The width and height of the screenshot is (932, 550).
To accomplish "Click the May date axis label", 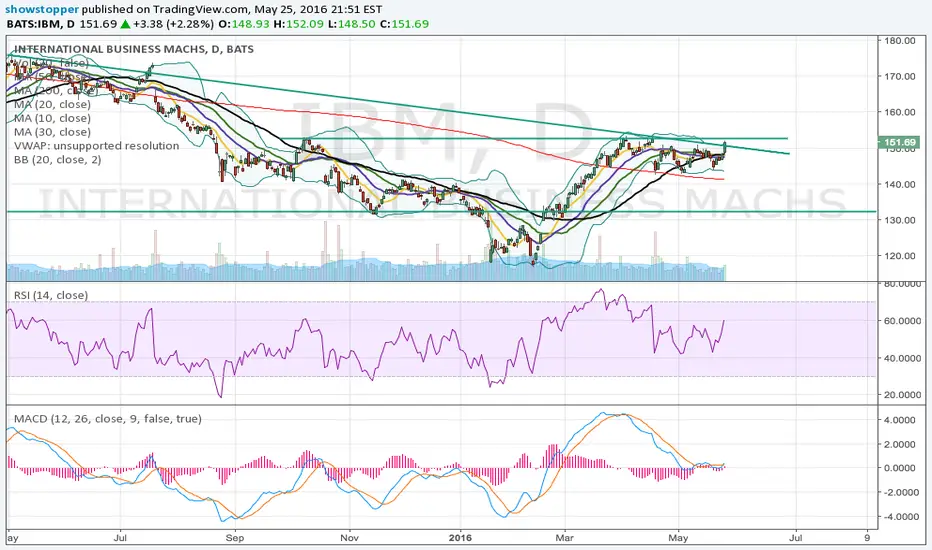I will (678, 538).
